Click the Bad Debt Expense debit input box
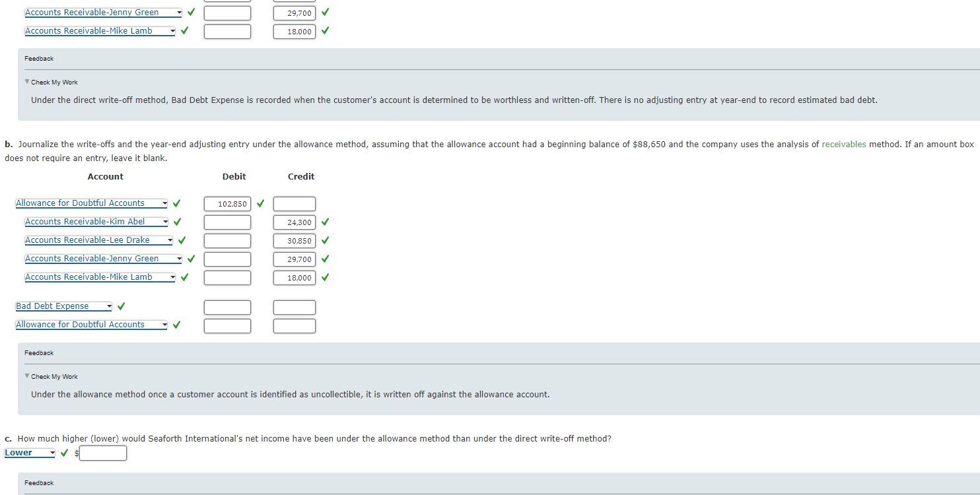Screen dimensions: 980x495 [227, 307]
